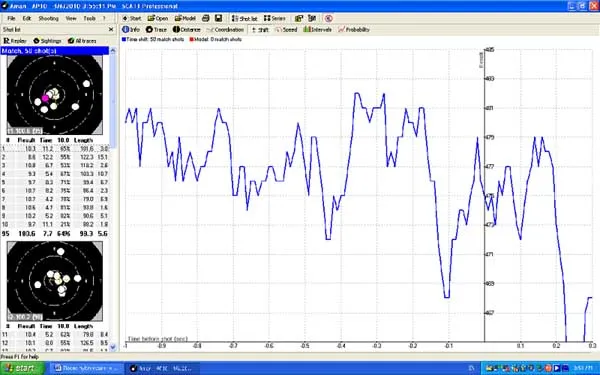This screenshot has height=375, width=600.
Task: Select shot row 4 in the list
Action: [55, 174]
